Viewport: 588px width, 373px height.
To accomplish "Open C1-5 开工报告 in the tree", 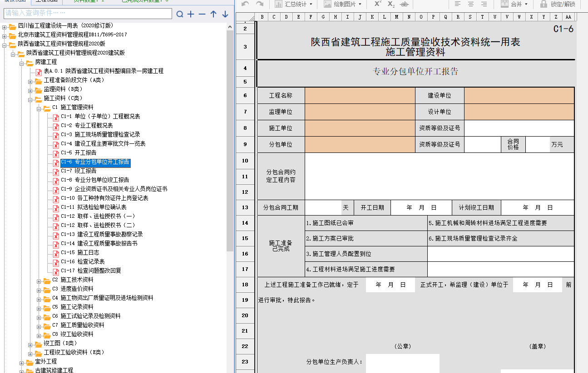I will tap(79, 153).
